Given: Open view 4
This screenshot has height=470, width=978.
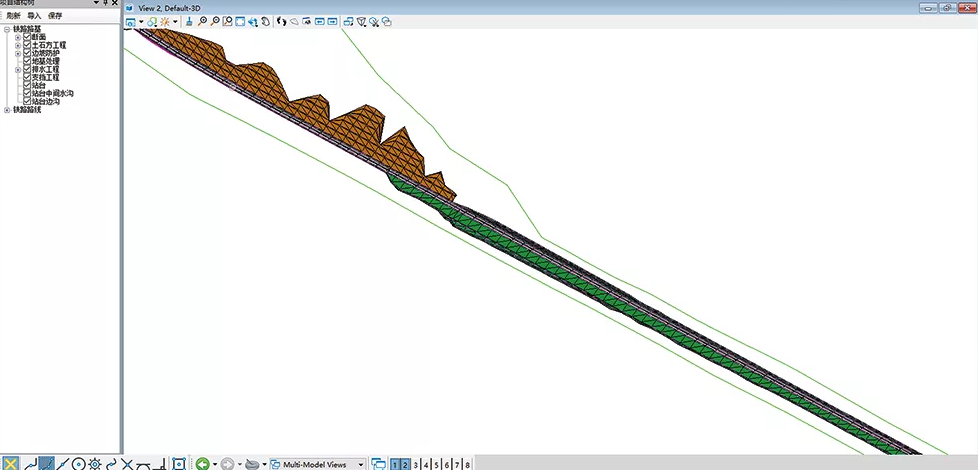Looking at the screenshot, I should (427, 464).
